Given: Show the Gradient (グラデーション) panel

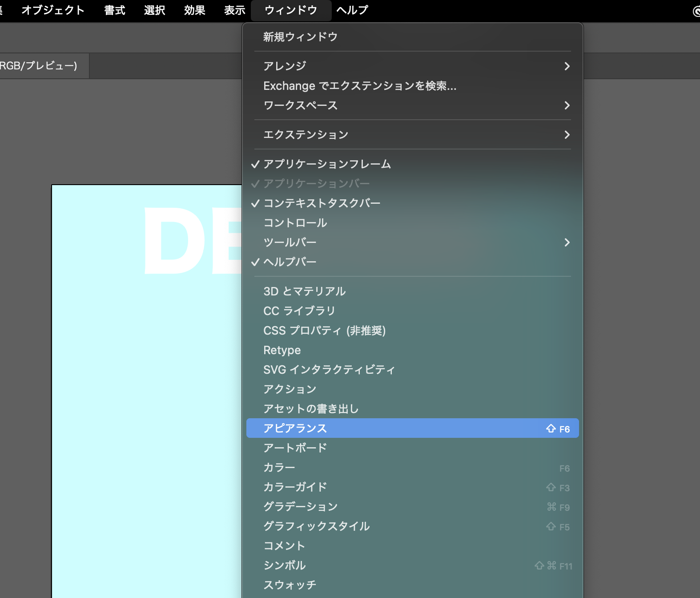Looking at the screenshot, I should pyautogui.click(x=300, y=507).
